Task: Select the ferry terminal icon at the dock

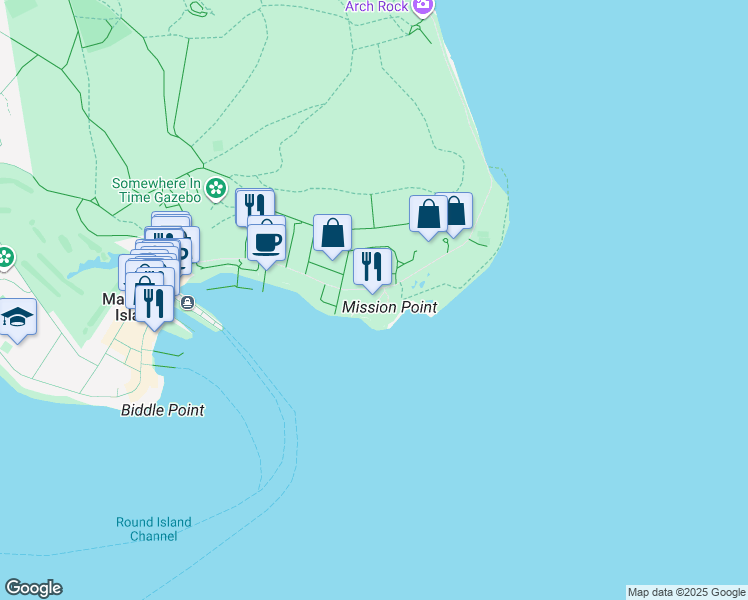Action: [x=187, y=302]
